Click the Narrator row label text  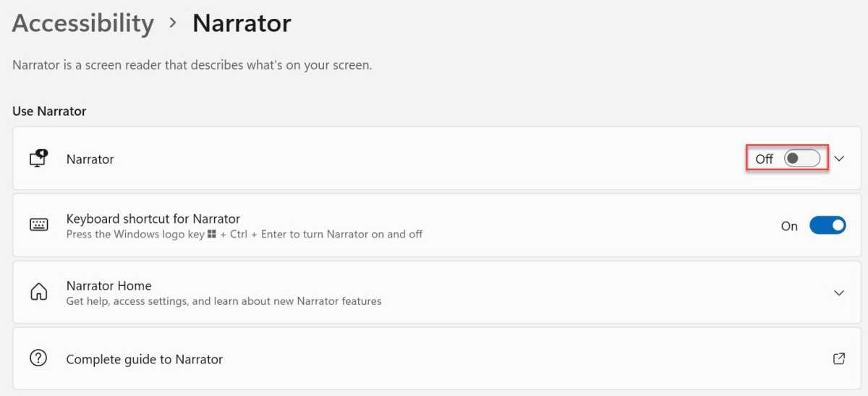click(90, 159)
